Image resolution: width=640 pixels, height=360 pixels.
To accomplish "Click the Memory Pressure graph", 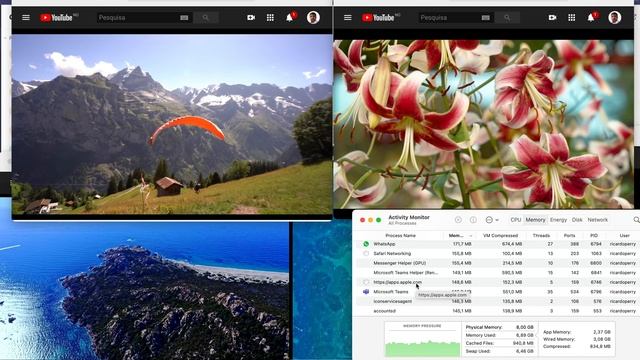I will point(422,340).
